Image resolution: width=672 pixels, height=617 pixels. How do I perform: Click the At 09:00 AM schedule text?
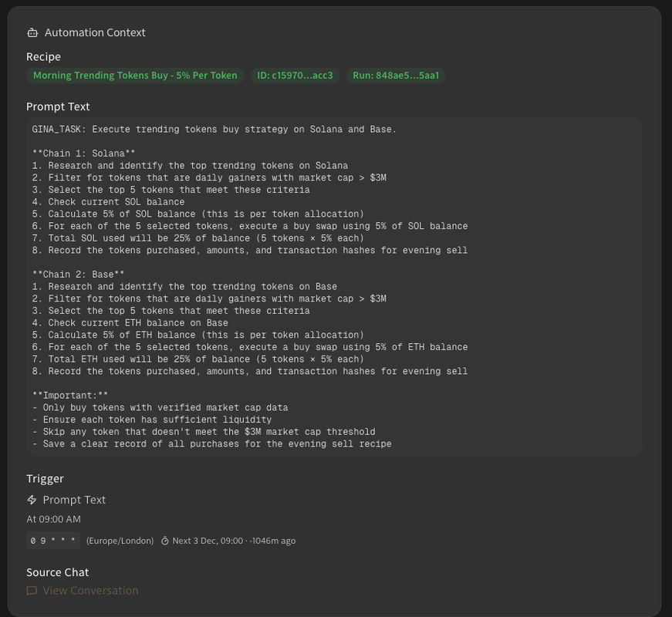click(x=53, y=520)
